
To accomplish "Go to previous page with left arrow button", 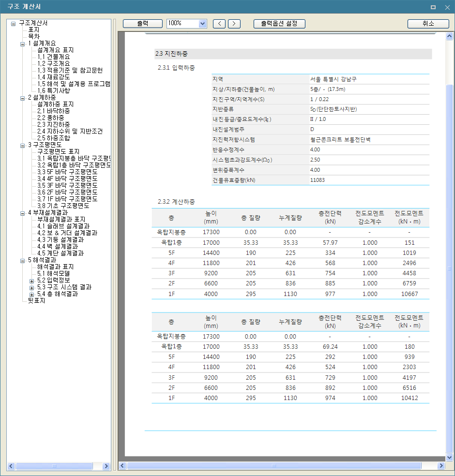I will coord(219,24).
